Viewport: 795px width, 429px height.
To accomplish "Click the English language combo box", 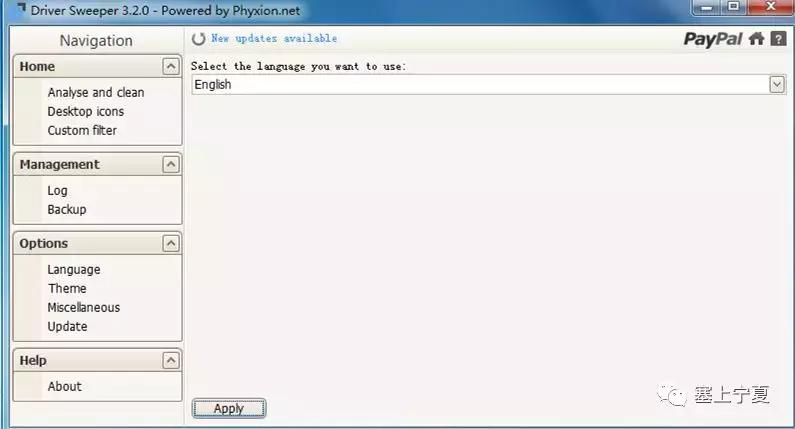I will coord(488,84).
